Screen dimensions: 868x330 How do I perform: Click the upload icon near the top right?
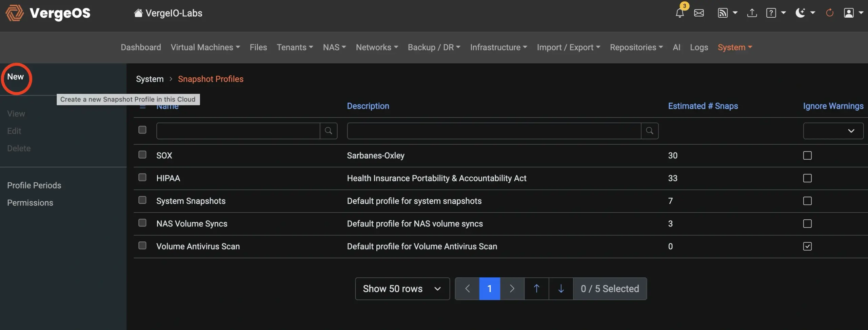point(752,13)
